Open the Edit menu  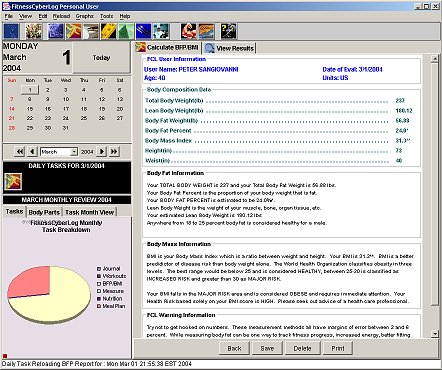pyautogui.click(x=43, y=16)
